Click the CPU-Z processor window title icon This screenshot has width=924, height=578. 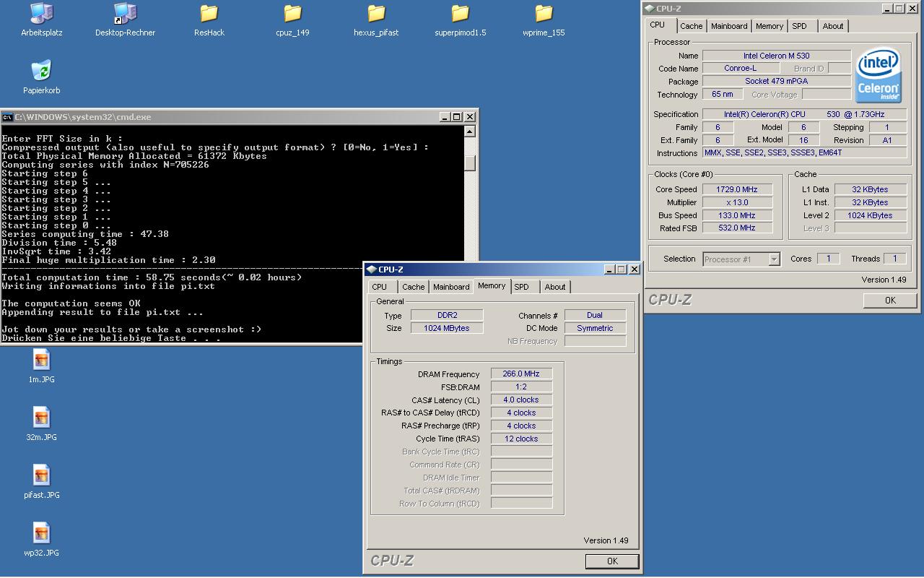click(x=650, y=9)
